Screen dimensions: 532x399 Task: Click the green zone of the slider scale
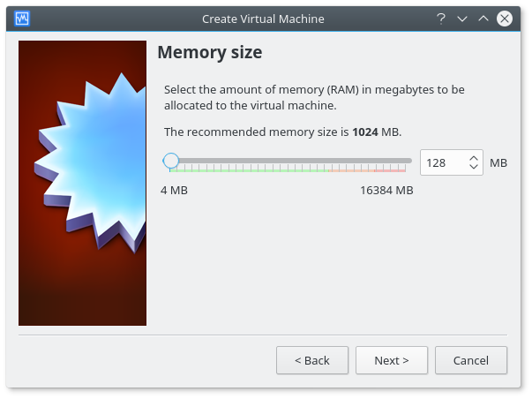coord(249,170)
